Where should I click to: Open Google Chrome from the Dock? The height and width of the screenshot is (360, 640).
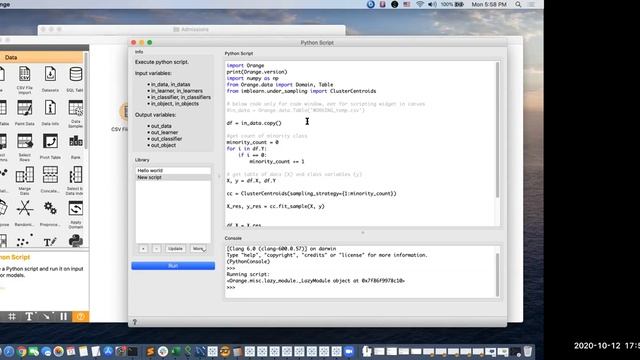21,351
